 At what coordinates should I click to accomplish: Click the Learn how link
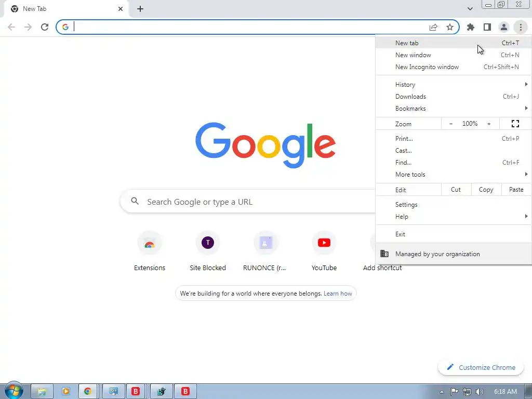tap(338, 294)
